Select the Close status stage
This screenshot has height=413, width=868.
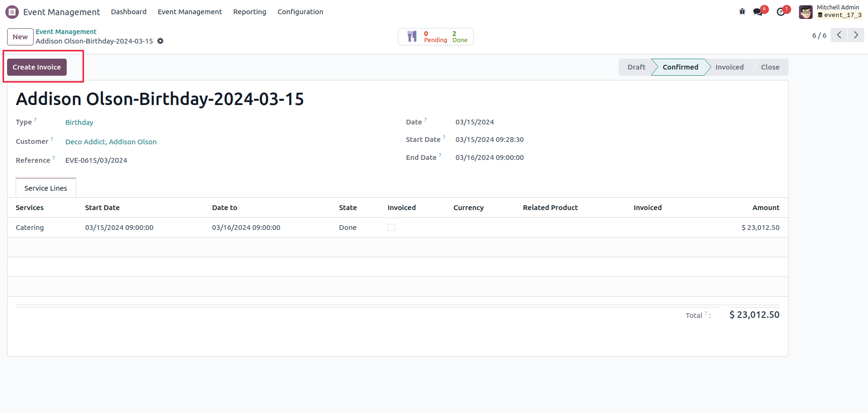point(770,67)
